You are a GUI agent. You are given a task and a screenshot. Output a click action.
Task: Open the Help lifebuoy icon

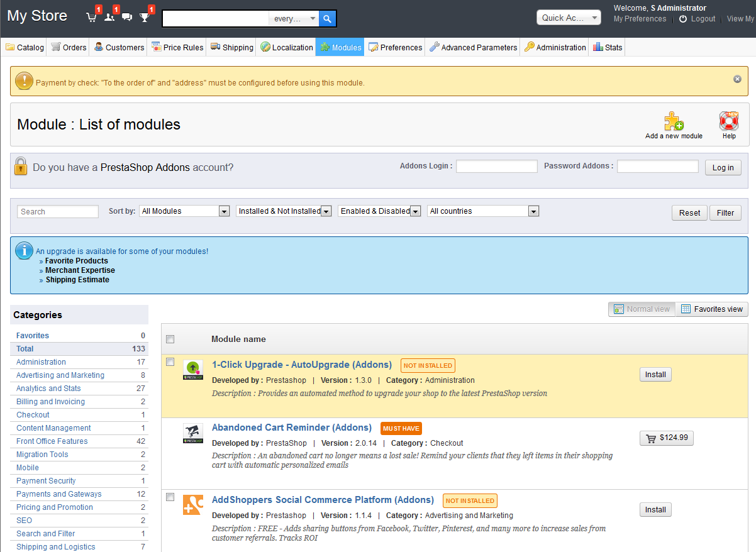[x=728, y=121]
